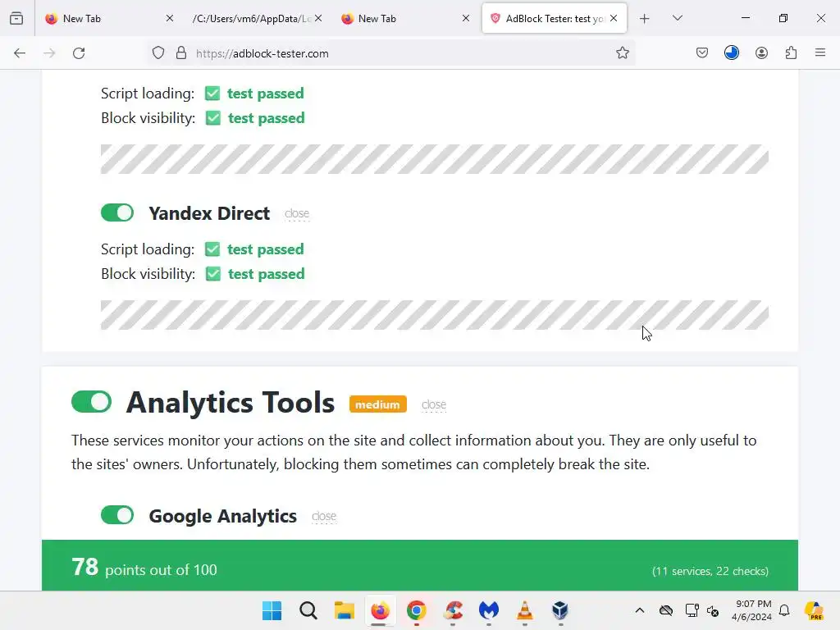Close the AdBlock Tester tab

click(614, 18)
